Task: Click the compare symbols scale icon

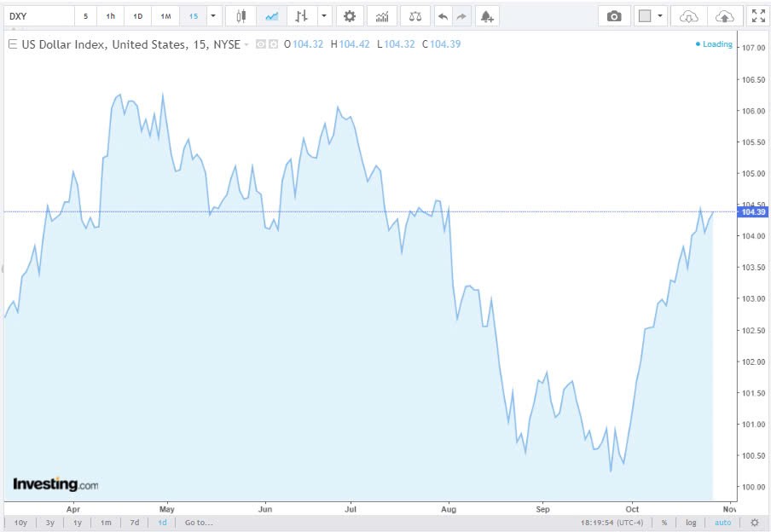Action: coord(414,16)
